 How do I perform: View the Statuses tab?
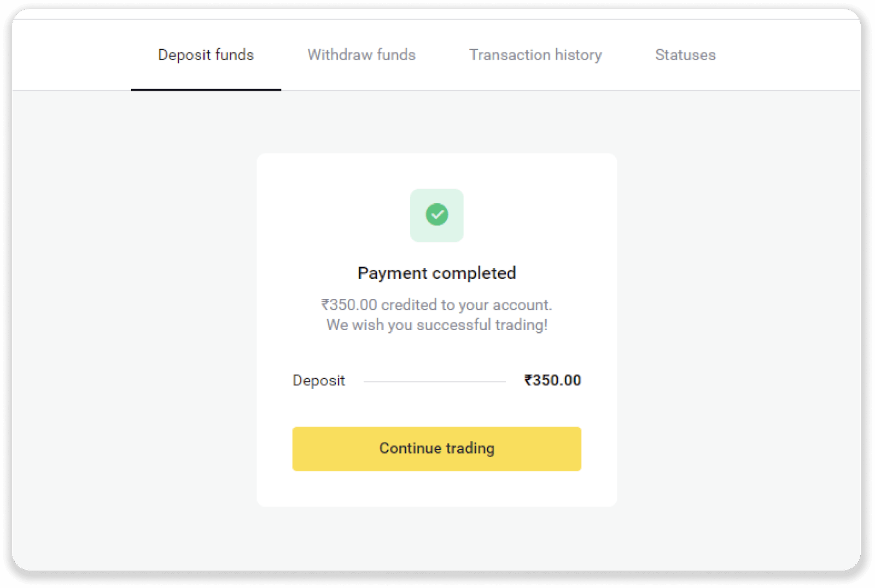685,55
